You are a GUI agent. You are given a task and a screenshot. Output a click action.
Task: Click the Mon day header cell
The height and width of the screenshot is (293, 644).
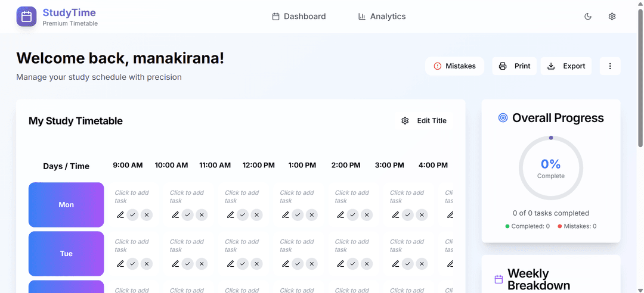[x=66, y=205]
